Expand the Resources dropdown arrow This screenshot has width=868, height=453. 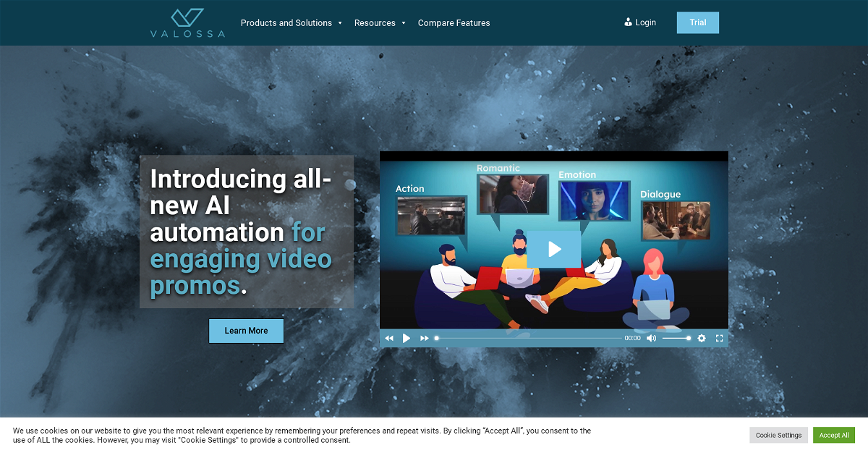404,23
